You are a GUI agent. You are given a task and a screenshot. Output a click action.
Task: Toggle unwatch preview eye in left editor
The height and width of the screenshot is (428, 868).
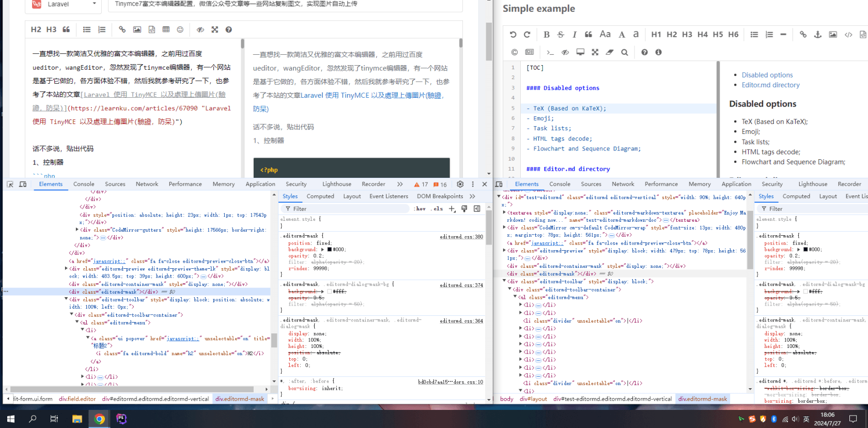(200, 29)
